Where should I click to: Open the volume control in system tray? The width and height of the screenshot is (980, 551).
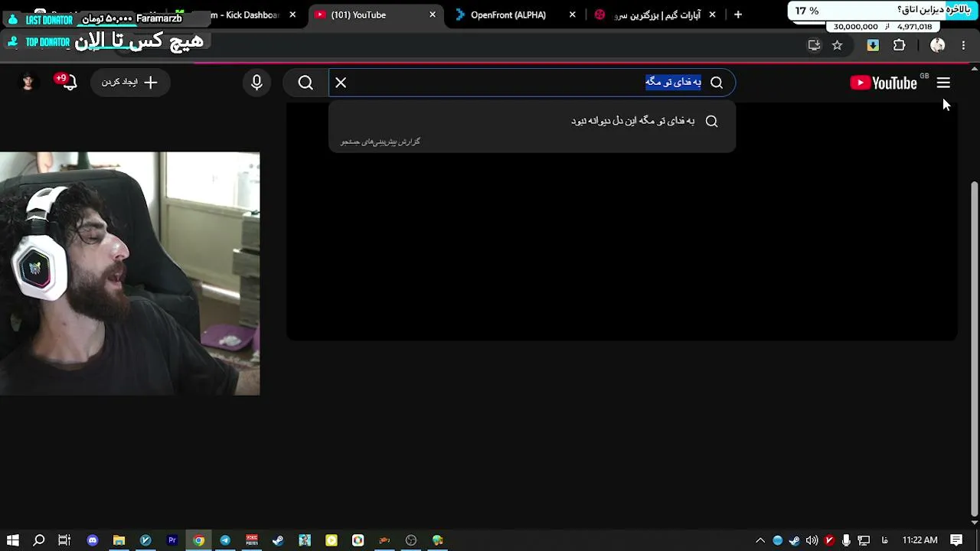click(812, 540)
